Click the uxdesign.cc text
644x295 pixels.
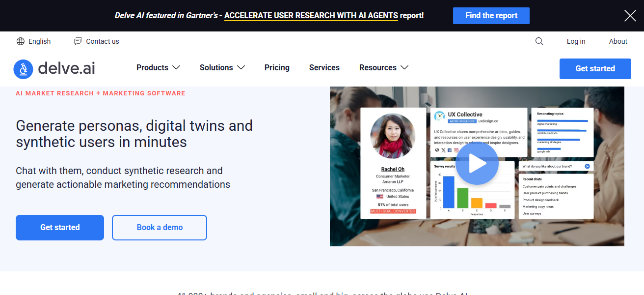tap(488, 121)
